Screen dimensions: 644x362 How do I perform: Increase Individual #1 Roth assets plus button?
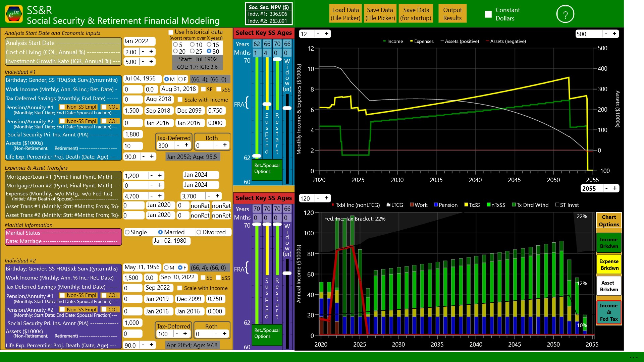(224, 145)
